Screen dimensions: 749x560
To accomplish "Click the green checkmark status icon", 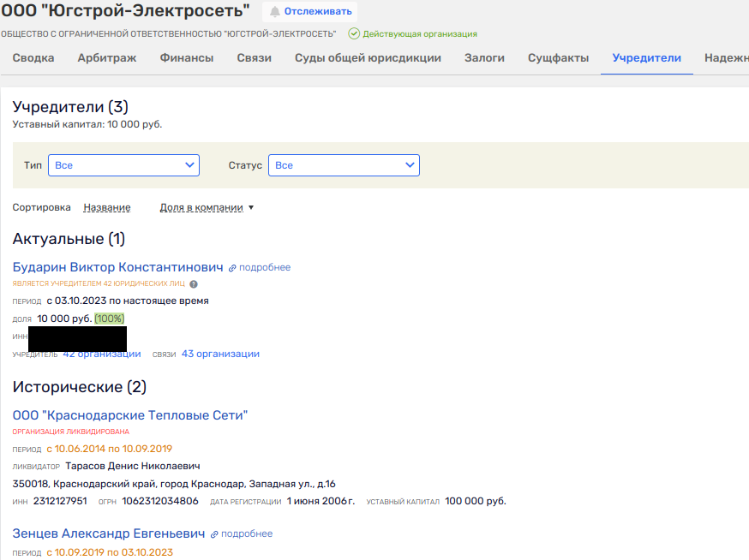I will tap(354, 33).
